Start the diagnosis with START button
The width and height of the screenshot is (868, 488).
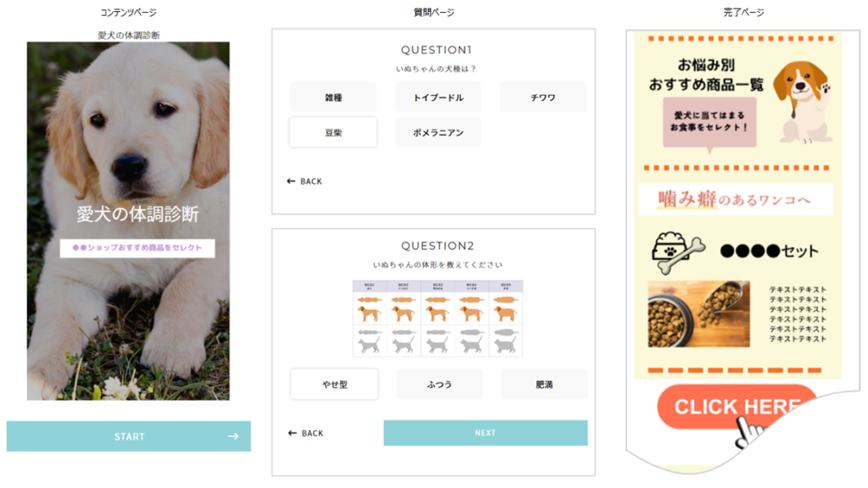[129, 436]
